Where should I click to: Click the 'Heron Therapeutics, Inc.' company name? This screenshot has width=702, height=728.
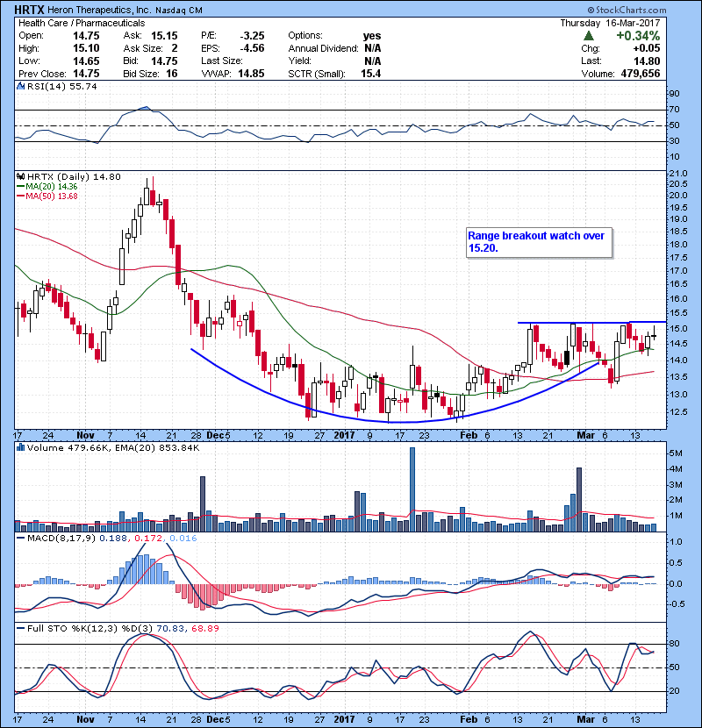click(x=99, y=10)
